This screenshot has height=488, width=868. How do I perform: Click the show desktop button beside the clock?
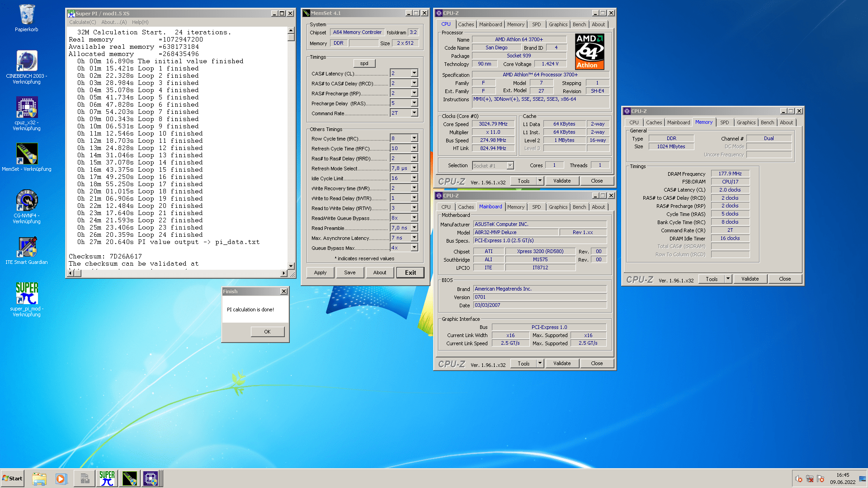[x=863, y=479]
